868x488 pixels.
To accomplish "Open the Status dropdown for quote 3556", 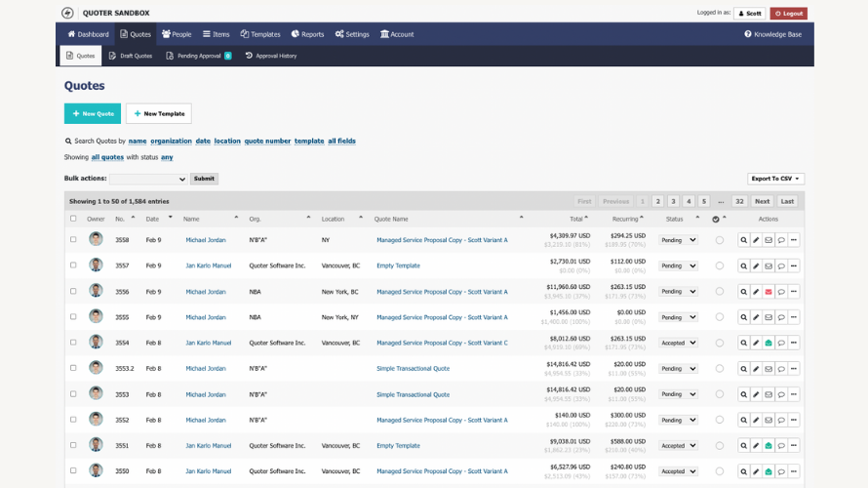I will click(679, 291).
